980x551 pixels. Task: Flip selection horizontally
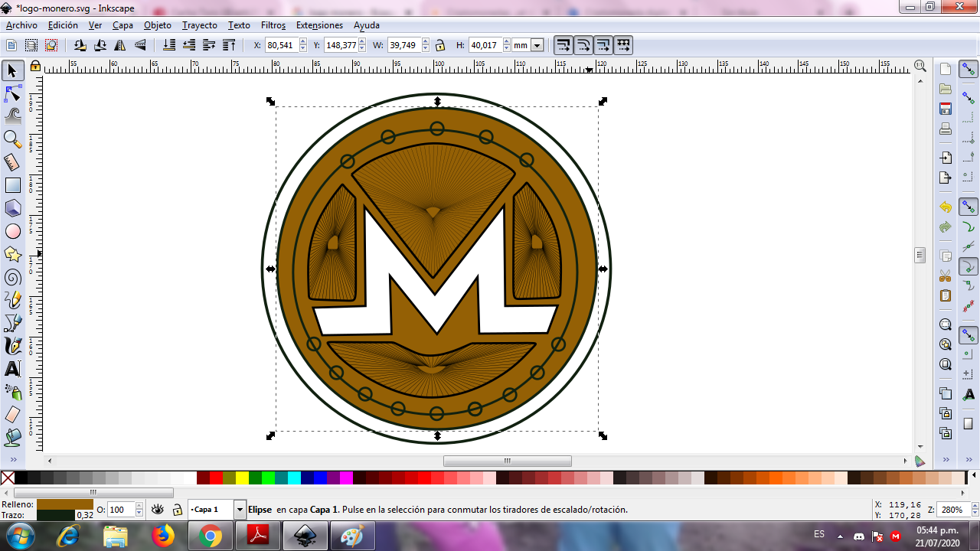pos(120,45)
